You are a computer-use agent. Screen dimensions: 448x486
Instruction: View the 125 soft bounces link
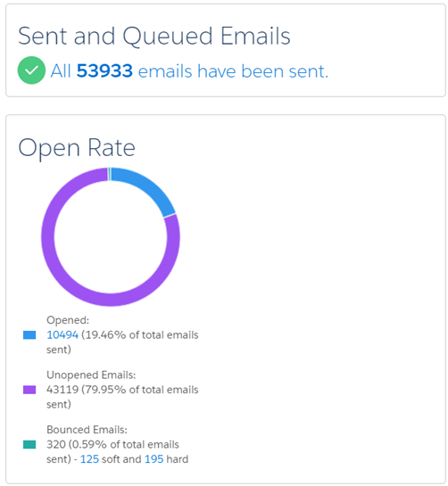(x=89, y=459)
